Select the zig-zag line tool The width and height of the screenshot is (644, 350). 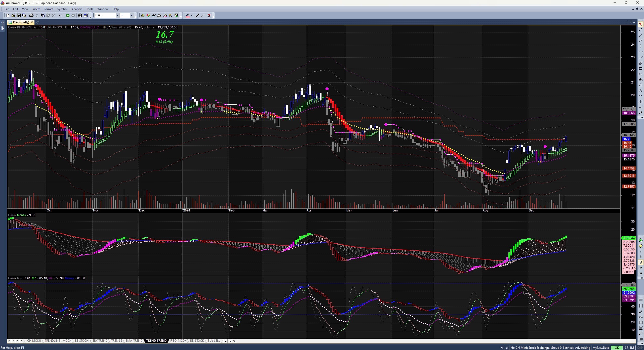tap(641, 107)
